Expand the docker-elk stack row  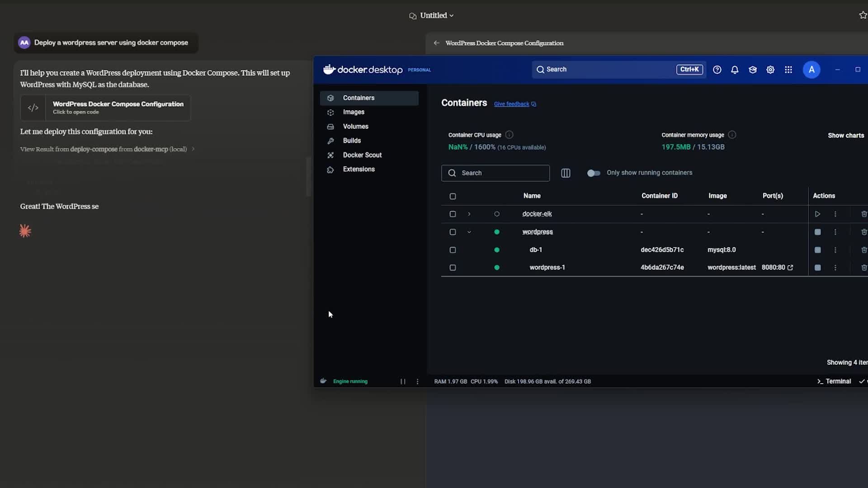[469, 214]
